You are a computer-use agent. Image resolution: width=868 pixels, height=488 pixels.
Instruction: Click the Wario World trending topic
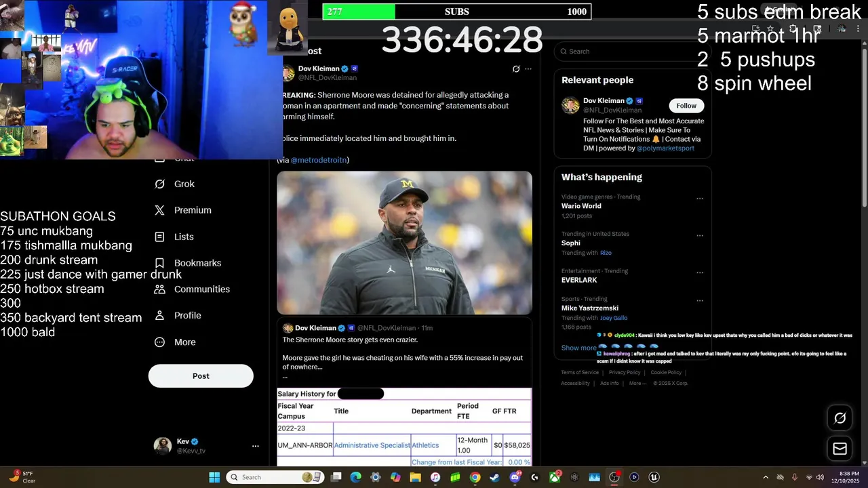581,206
